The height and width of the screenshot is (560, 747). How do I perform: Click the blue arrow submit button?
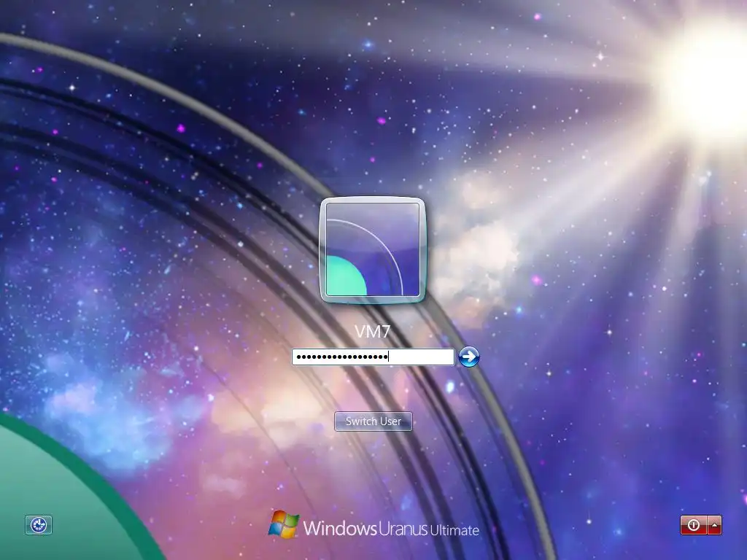pos(469,357)
